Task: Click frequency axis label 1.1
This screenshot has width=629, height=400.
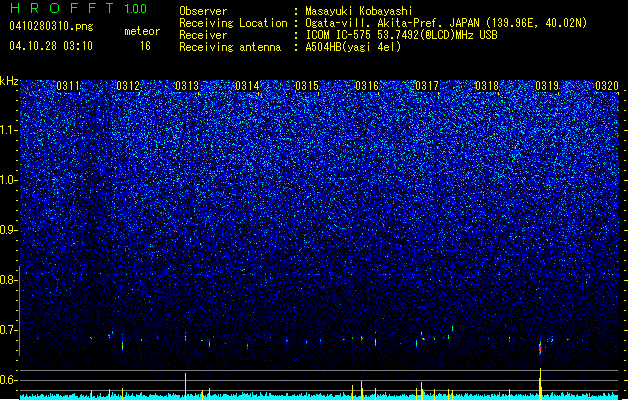Action: pyautogui.click(x=9, y=130)
